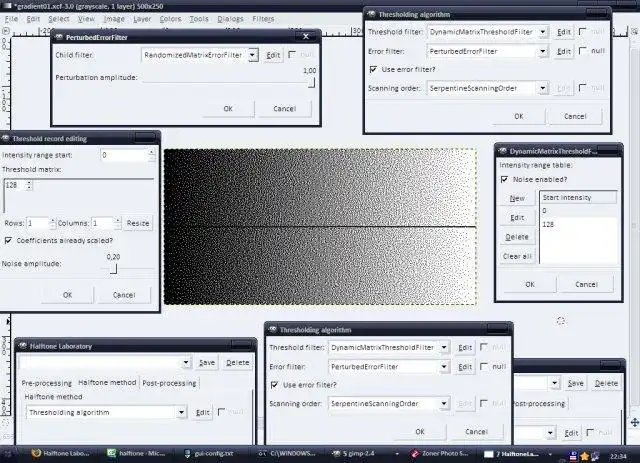Expand Scanning order dropdown in lower Thresholding dialog
Viewport: 640px width, 463px height.
coord(444,403)
